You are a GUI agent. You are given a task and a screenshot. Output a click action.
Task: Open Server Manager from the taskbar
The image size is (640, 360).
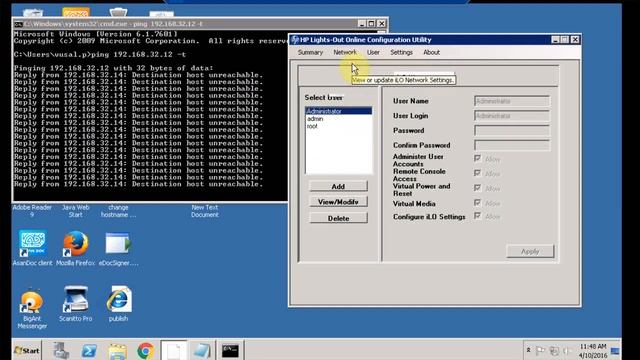pyautogui.click(x=61, y=350)
